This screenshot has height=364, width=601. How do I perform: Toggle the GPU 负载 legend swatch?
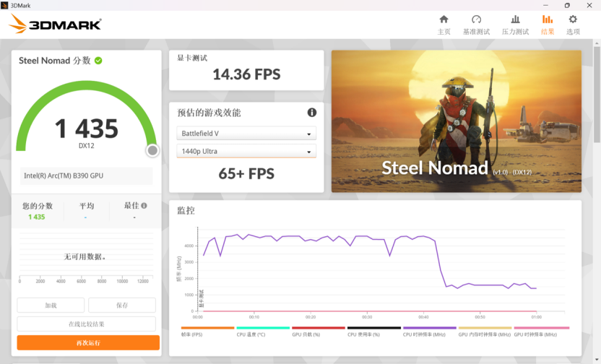[x=319, y=328]
